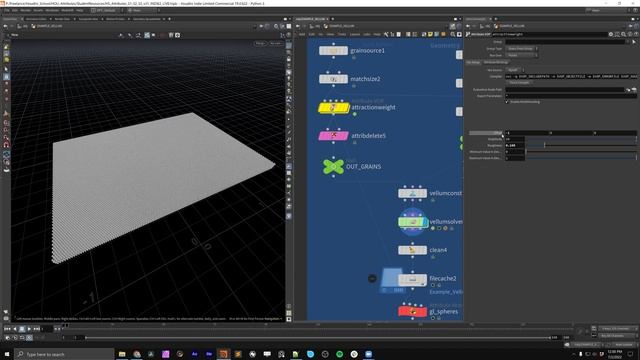Viewport: 640px width, 360px height.
Task: Select the vellumconstraints node
Action: 412,193
